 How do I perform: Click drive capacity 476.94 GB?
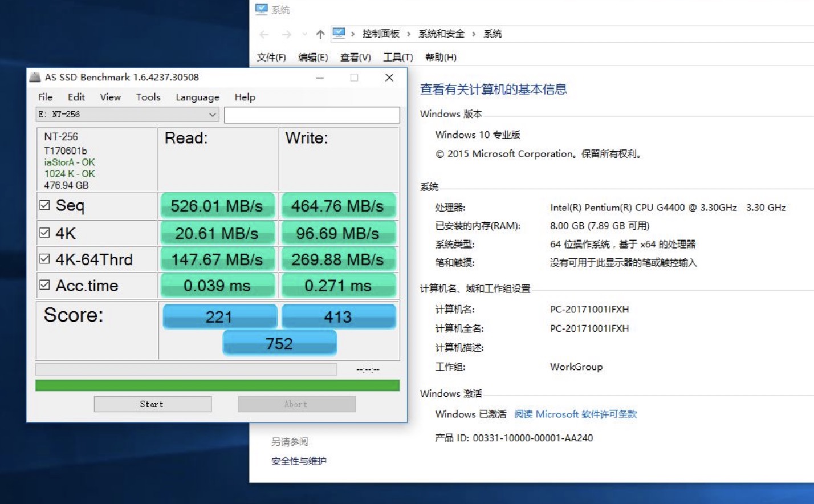(x=66, y=185)
